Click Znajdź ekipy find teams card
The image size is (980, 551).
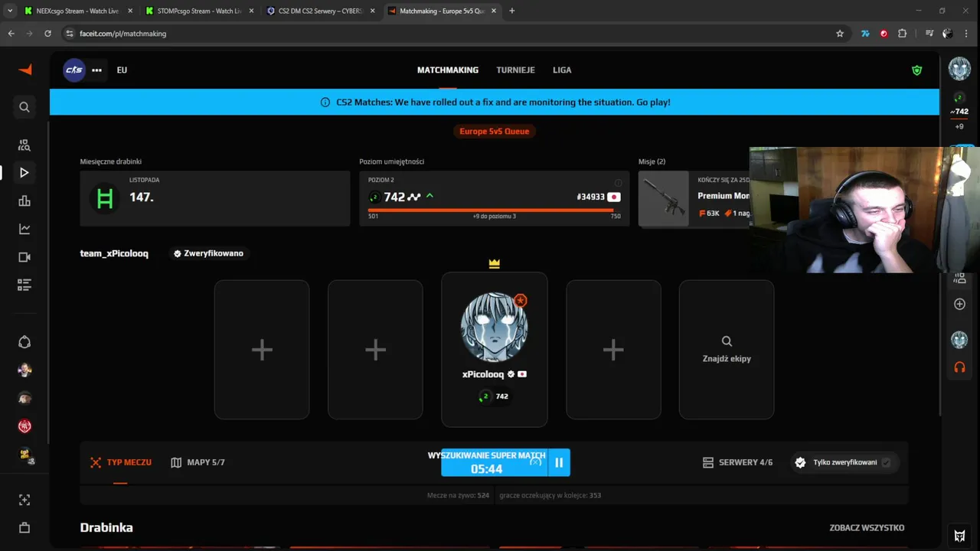(727, 350)
